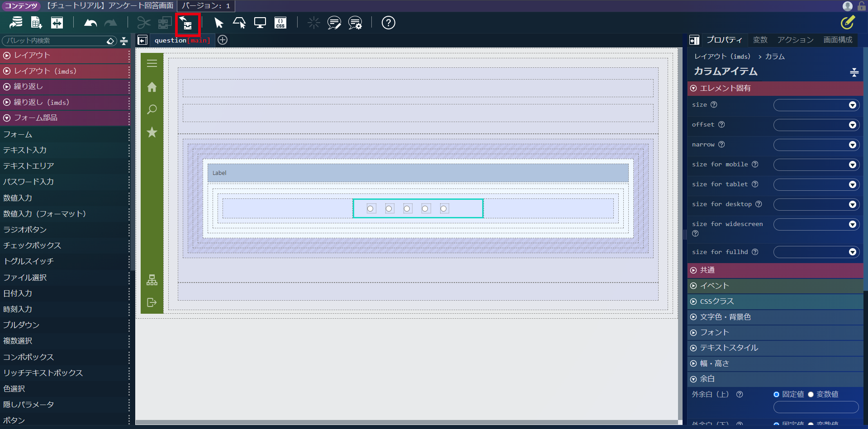Image resolution: width=868 pixels, height=429 pixels.
Task: Choose ラジオボタン from palette
Action: 25,230
